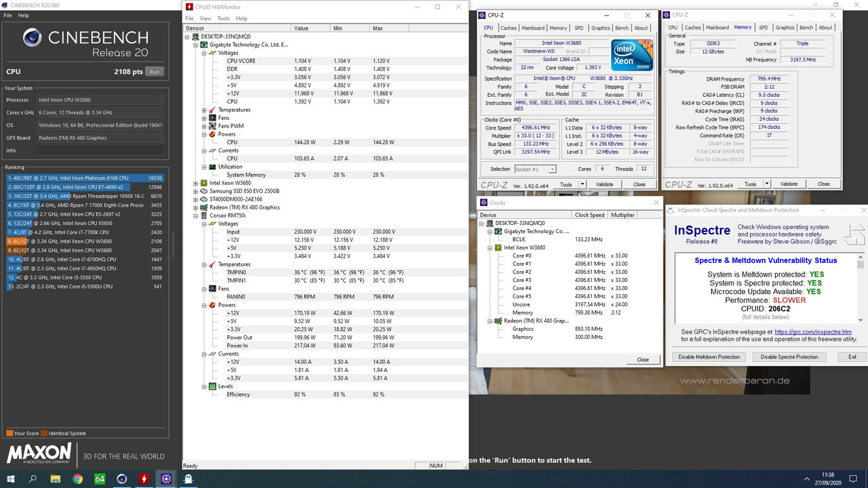Collapse DESKTOP-33NQMQ0 root node in HWMonitor
This screenshot has width=868, height=488.
tap(187, 37)
